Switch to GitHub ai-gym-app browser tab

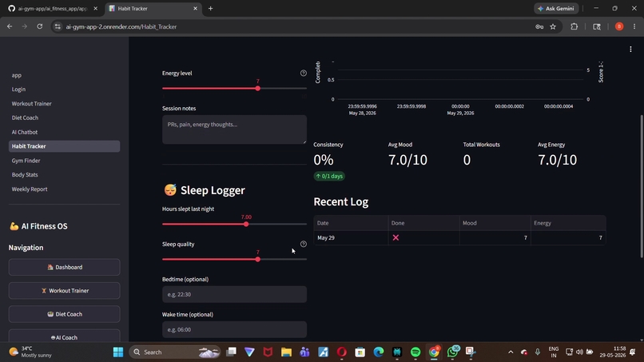pos(52,8)
